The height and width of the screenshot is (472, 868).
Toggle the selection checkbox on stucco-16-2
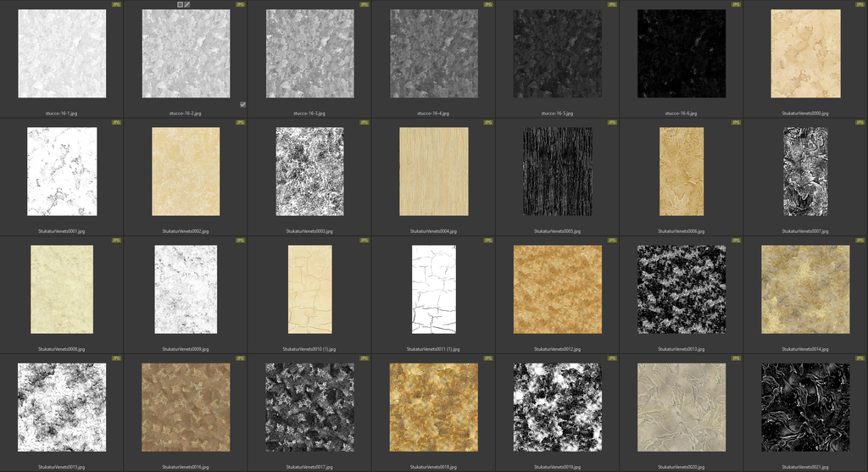242,105
